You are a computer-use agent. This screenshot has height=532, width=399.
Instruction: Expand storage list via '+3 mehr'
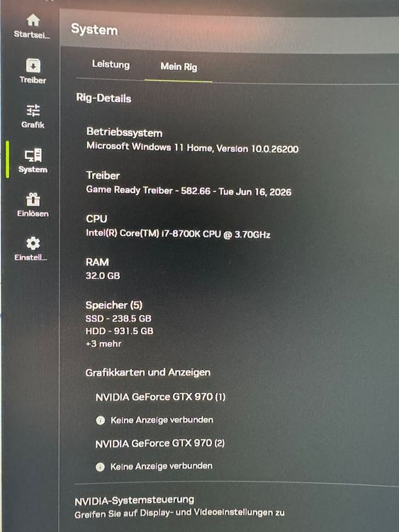(103, 343)
